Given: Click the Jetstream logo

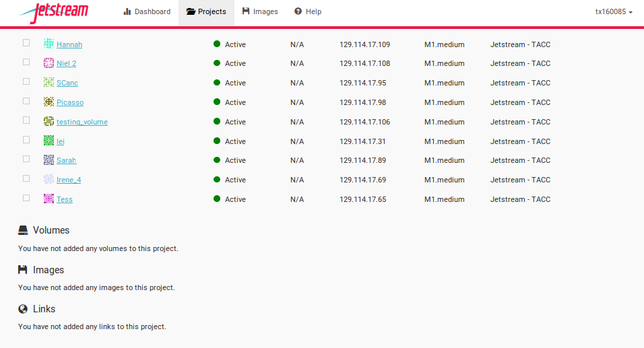Looking at the screenshot, I should [53, 13].
